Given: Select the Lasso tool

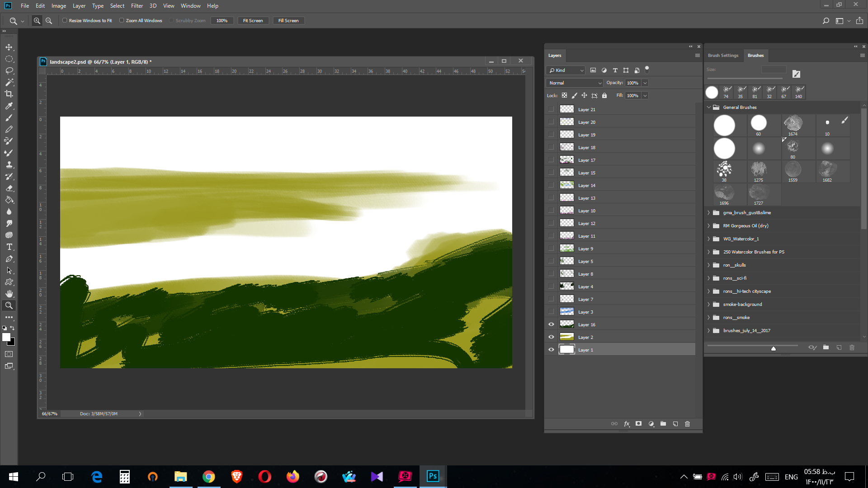Looking at the screenshot, I should pos(9,71).
